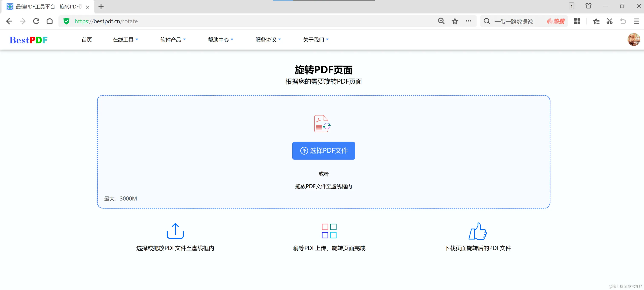Click the thumbs-up download icon
This screenshot has height=290, width=644.
coord(477,231)
